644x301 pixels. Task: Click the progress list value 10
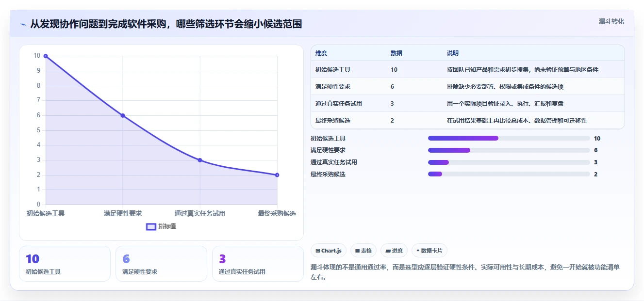coord(597,139)
